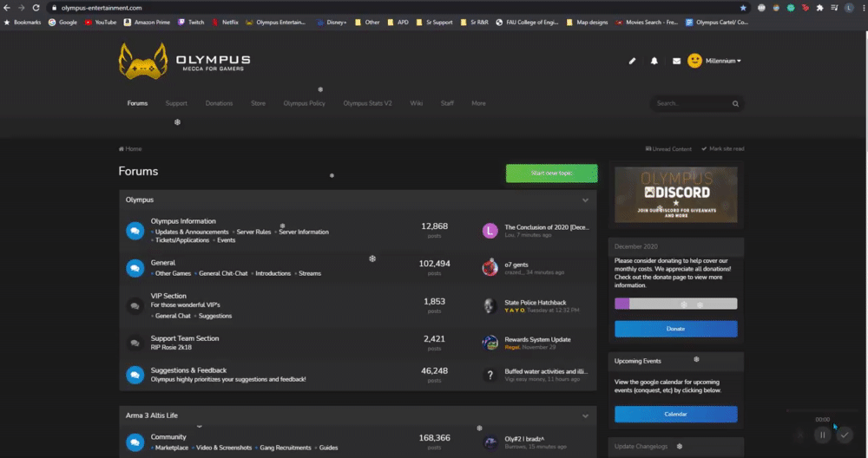868x458 pixels.
Task: Click the VIP Section forum bubble icon
Action: 135,306
